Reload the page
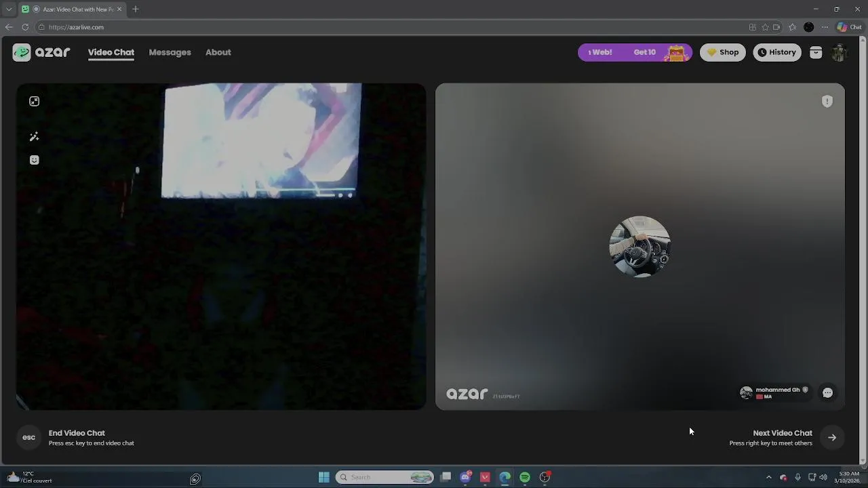Viewport: 868px width, 488px height. click(25, 27)
